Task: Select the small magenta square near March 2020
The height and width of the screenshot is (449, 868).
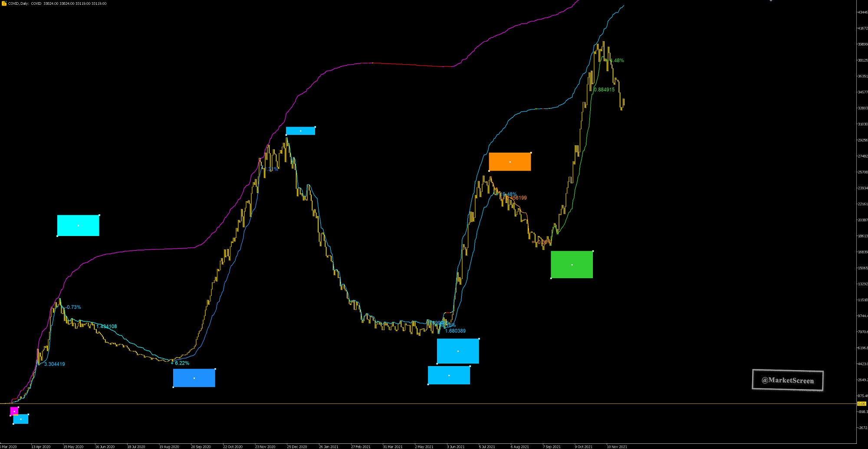Action: pyautogui.click(x=14, y=411)
